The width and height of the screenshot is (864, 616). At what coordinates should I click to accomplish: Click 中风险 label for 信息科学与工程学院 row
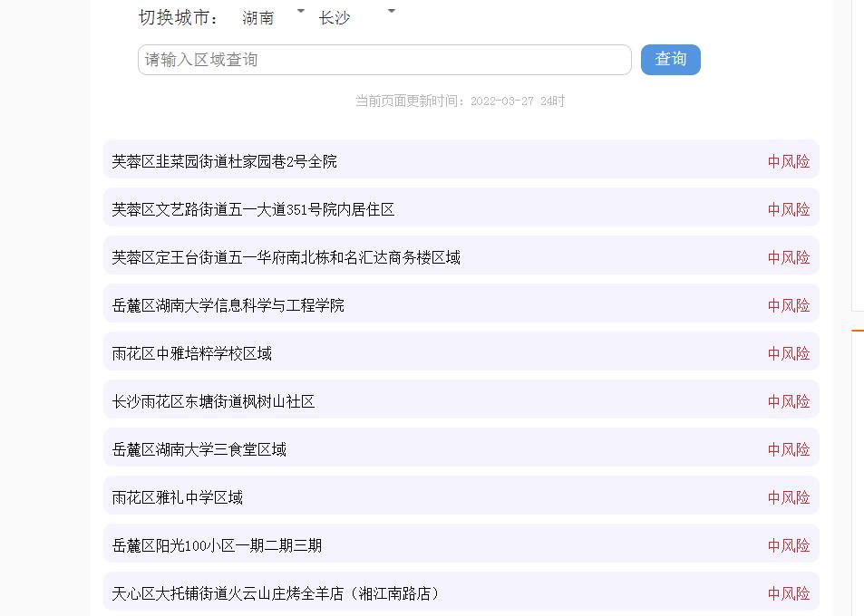click(x=789, y=305)
